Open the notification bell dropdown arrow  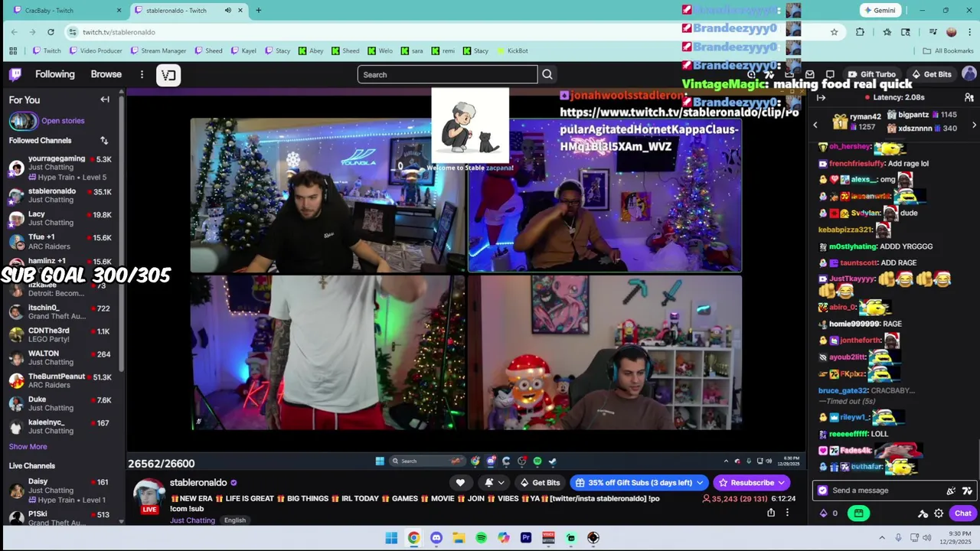coord(501,483)
